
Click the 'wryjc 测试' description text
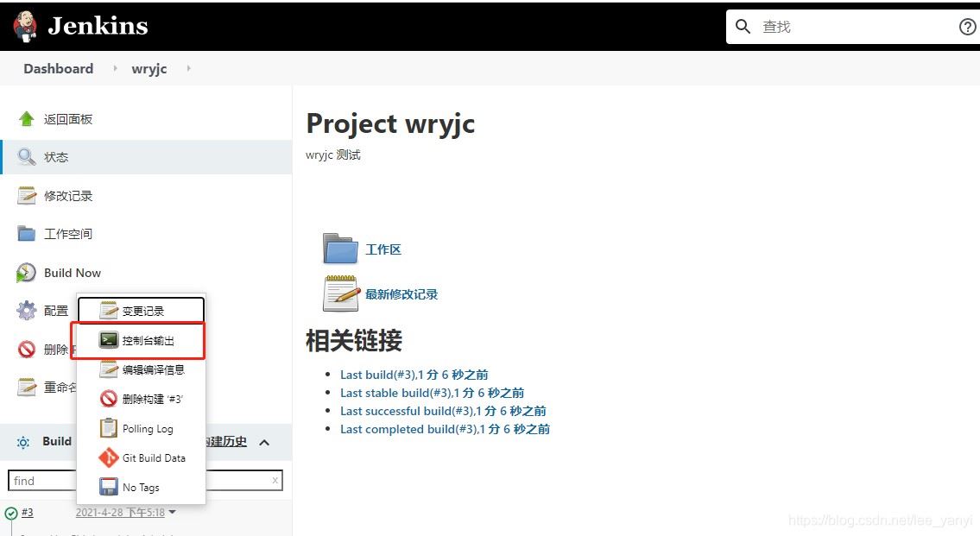[333, 154]
